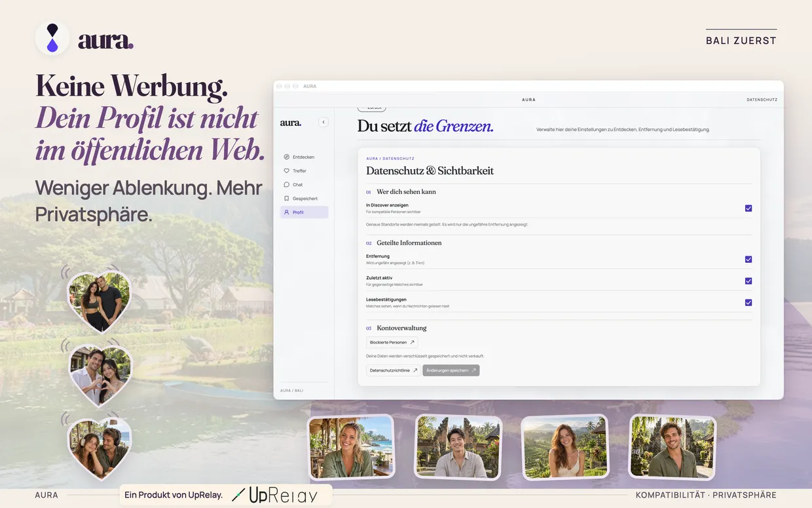Image resolution: width=812 pixels, height=508 pixels.
Task: Open the heart photo of couple in sportswear
Action: pyautogui.click(x=99, y=302)
